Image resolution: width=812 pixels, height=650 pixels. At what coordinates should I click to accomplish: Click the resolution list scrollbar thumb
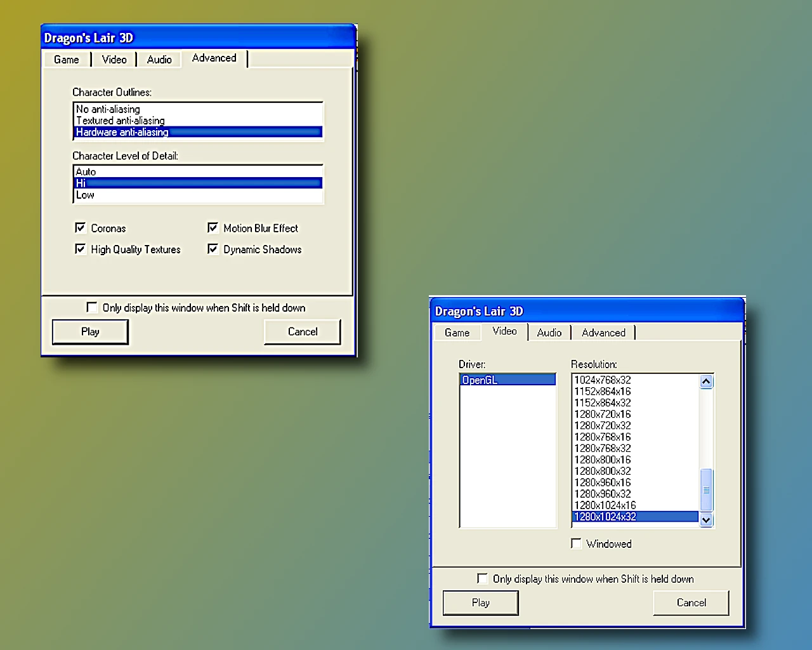click(706, 489)
